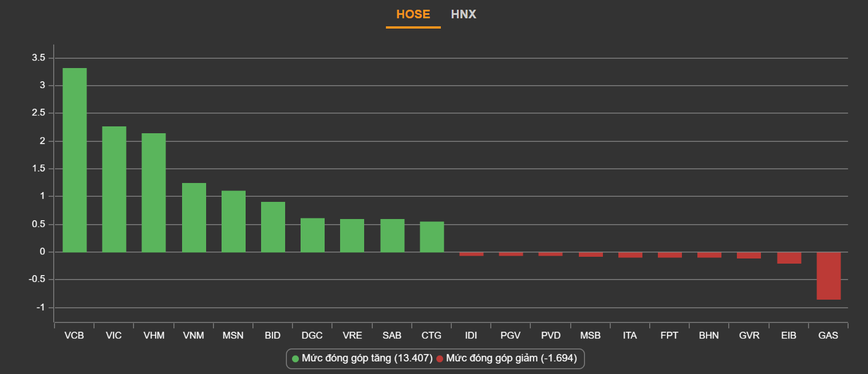
Task: Click the VCB green bar
Action: pos(74,160)
